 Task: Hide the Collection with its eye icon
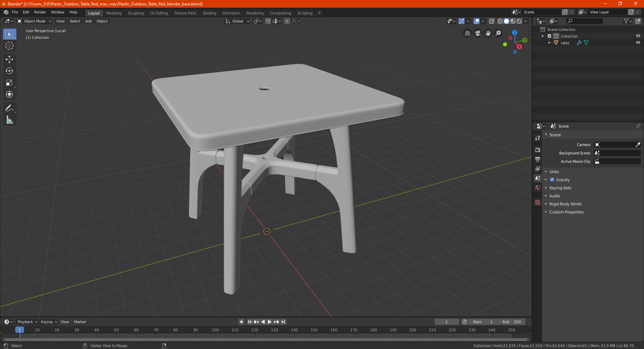[x=638, y=36]
